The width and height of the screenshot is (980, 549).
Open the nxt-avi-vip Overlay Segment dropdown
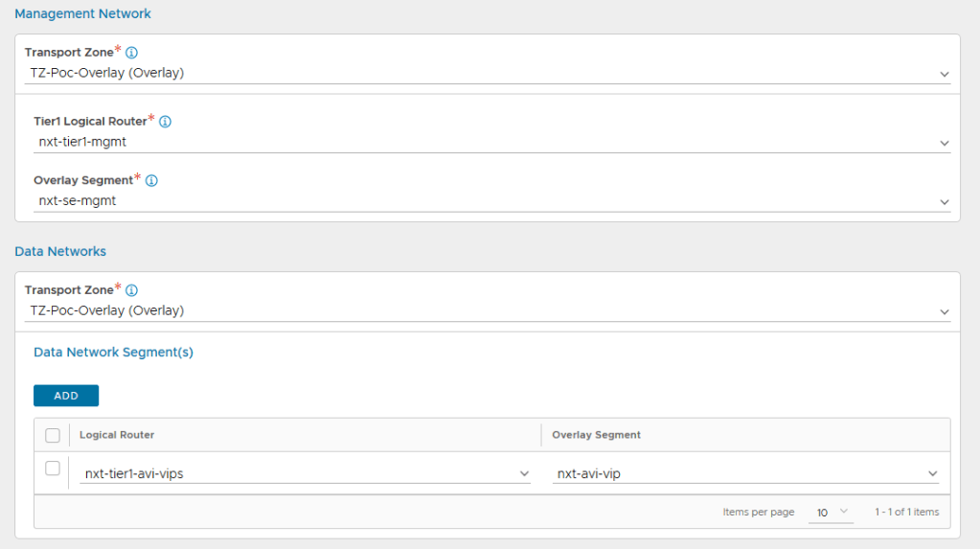746,473
